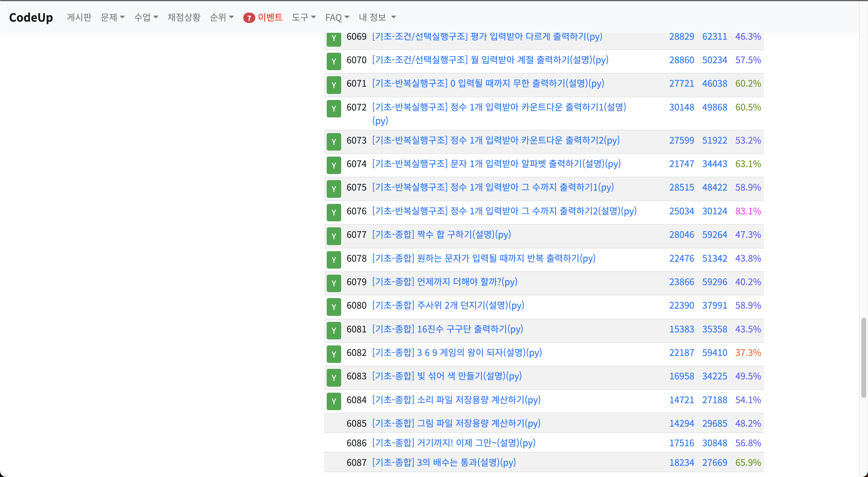Go to the 게시판 menu item

click(79, 17)
